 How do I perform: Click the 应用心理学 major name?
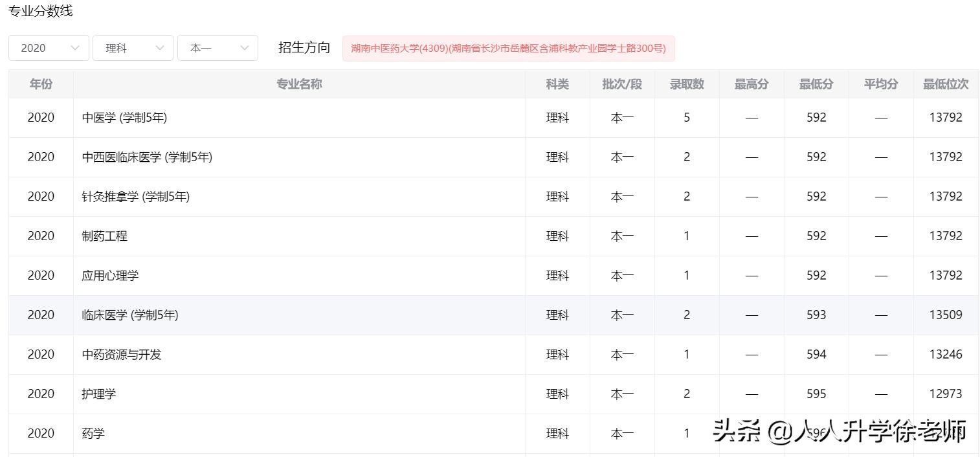point(110,276)
